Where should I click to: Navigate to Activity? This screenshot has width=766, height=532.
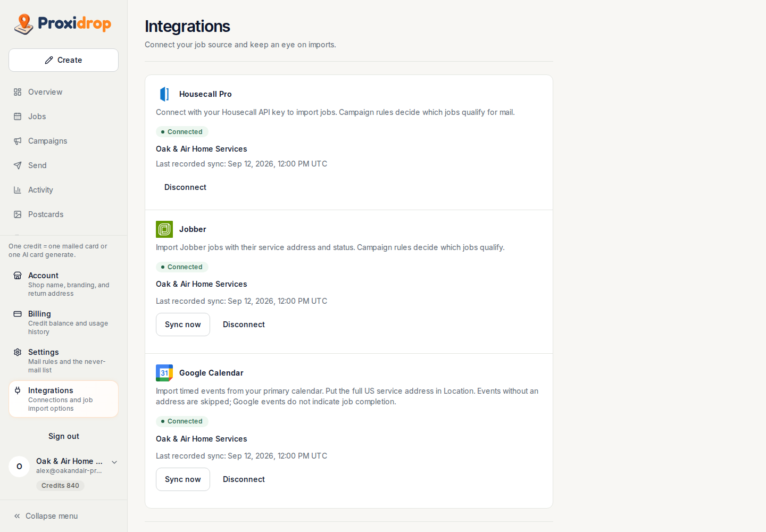click(63, 190)
